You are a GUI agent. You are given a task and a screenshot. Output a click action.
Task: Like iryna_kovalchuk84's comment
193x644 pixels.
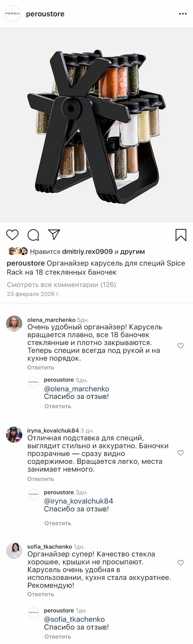[180, 453]
